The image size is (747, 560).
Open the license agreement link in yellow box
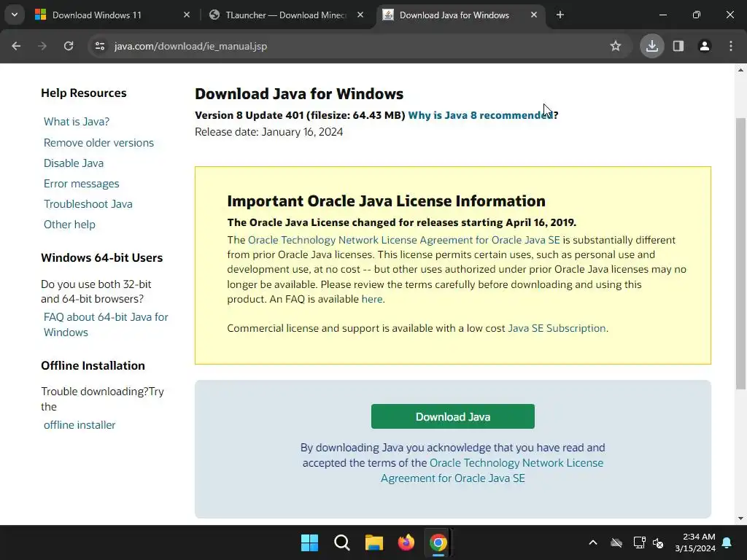click(403, 240)
